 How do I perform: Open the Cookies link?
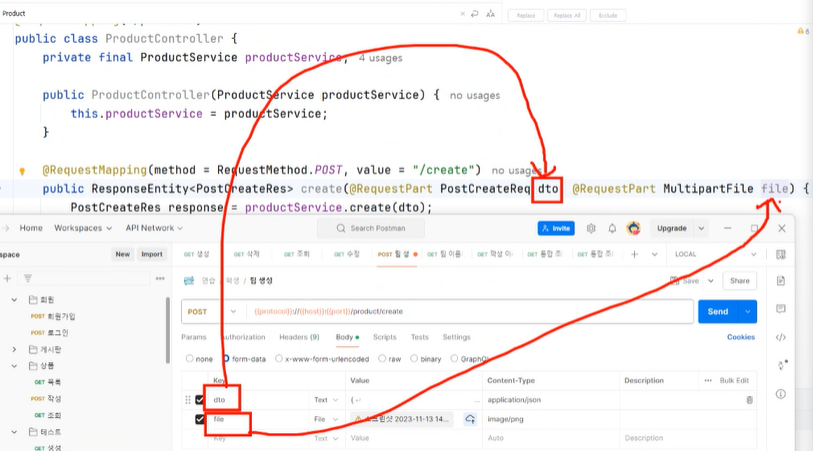pyautogui.click(x=740, y=337)
